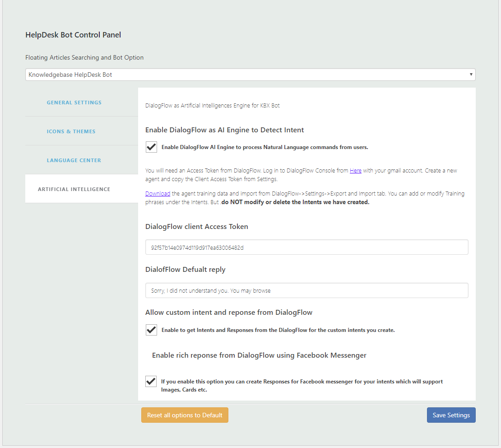Click Reset all options to Default

coord(185,415)
